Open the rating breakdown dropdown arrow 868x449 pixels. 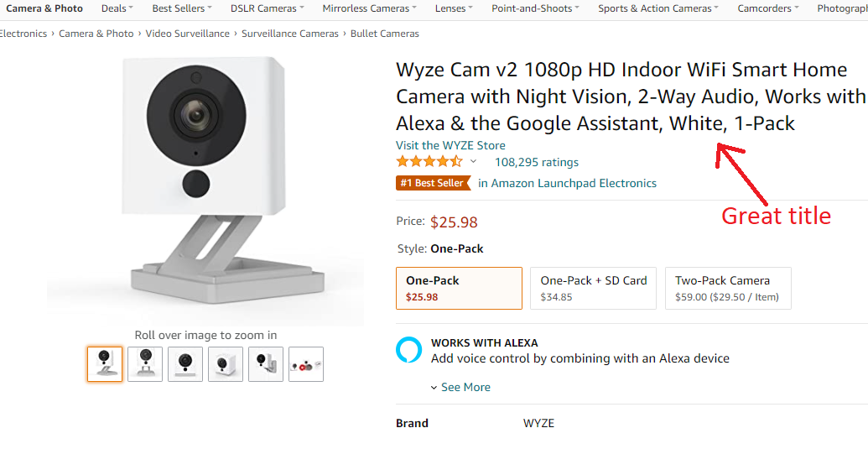[x=473, y=162]
